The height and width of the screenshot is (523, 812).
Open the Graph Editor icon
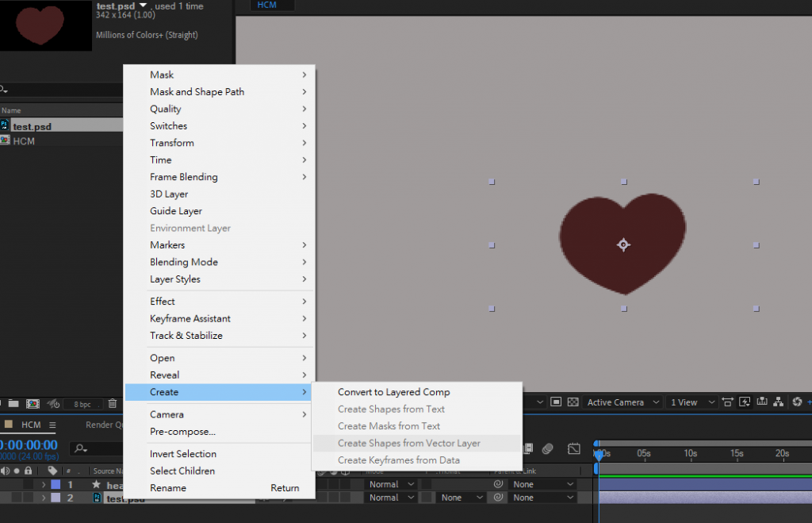coord(574,449)
